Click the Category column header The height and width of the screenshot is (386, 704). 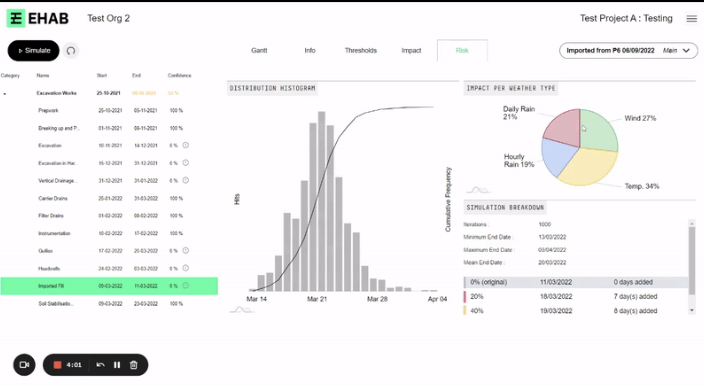click(10, 75)
